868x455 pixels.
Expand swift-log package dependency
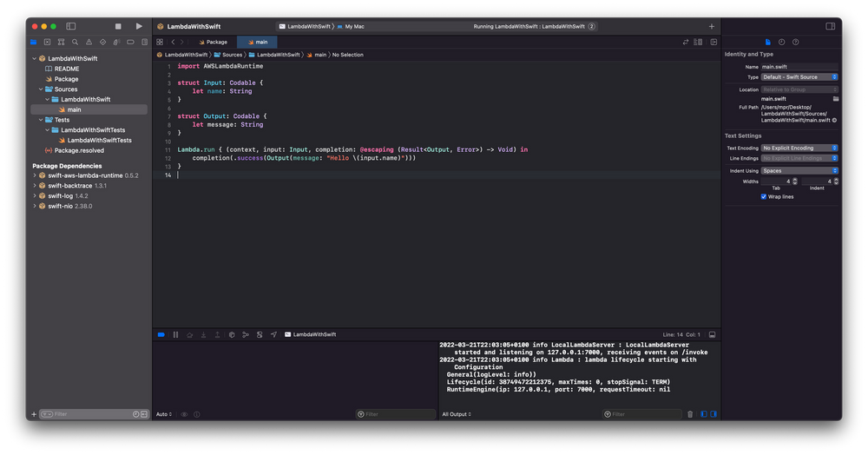coord(35,196)
